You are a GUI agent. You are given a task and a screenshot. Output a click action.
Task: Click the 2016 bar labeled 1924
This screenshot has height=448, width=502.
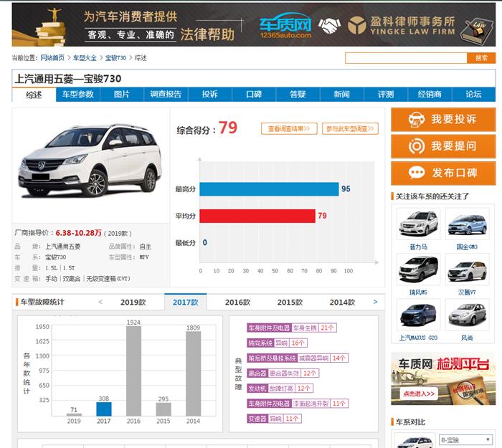[x=133, y=371]
